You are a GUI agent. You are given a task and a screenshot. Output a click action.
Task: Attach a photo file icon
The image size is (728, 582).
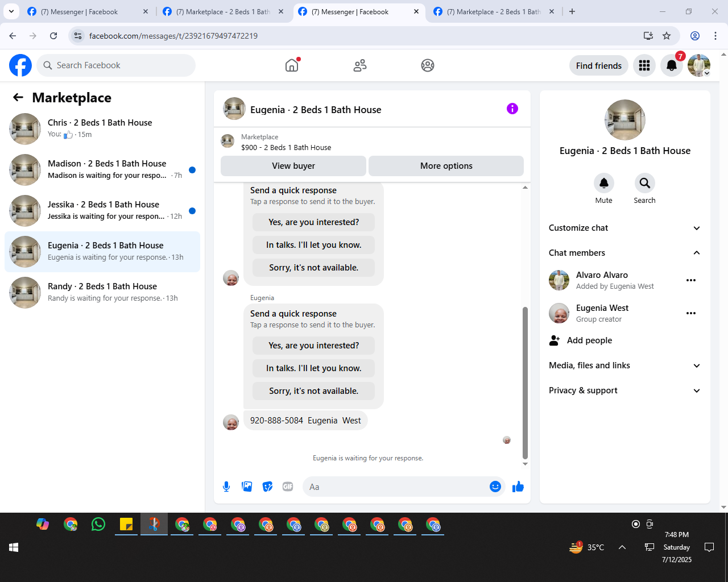click(247, 487)
